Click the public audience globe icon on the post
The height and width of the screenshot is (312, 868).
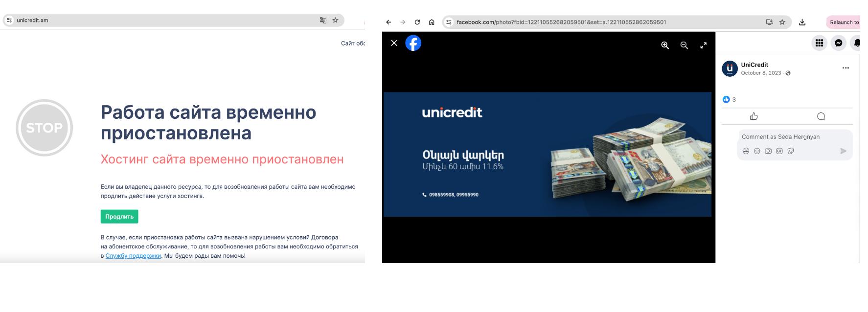[x=788, y=73]
